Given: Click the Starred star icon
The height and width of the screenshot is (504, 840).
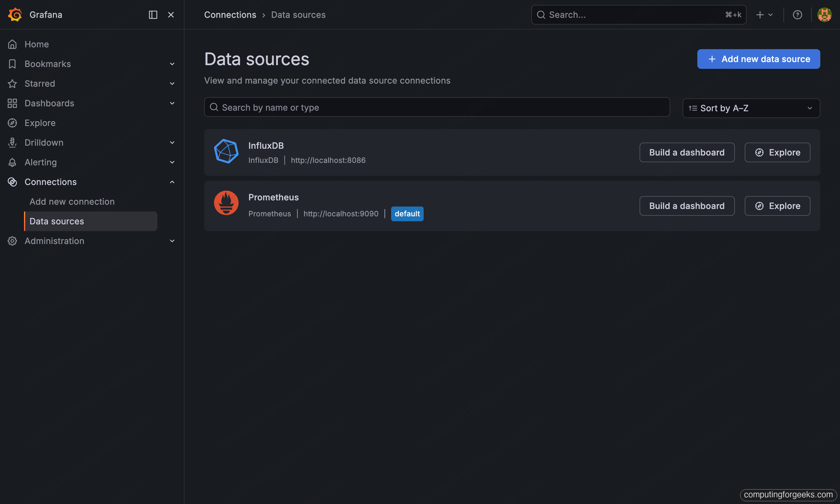Looking at the screenshot, I should click(x=12, y=84).
